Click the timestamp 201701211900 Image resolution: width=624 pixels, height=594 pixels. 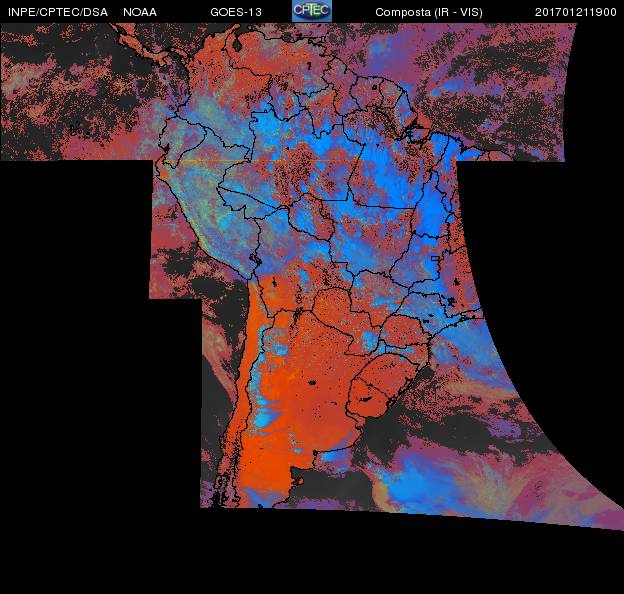(x=576, y=12)
